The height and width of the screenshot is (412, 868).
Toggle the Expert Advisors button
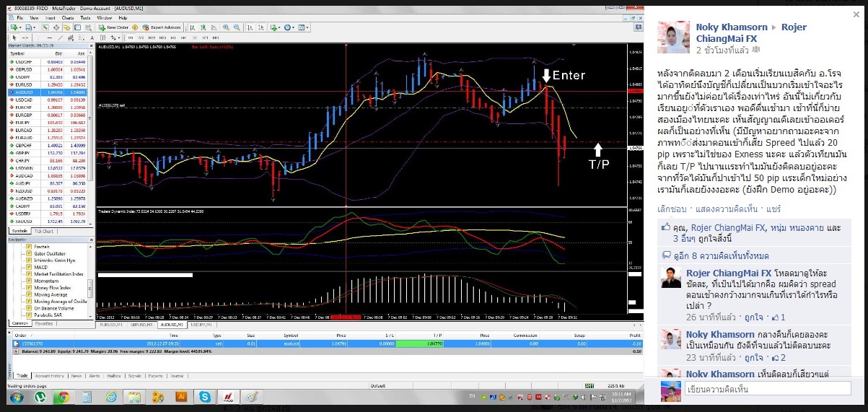(x=161, y=27)
